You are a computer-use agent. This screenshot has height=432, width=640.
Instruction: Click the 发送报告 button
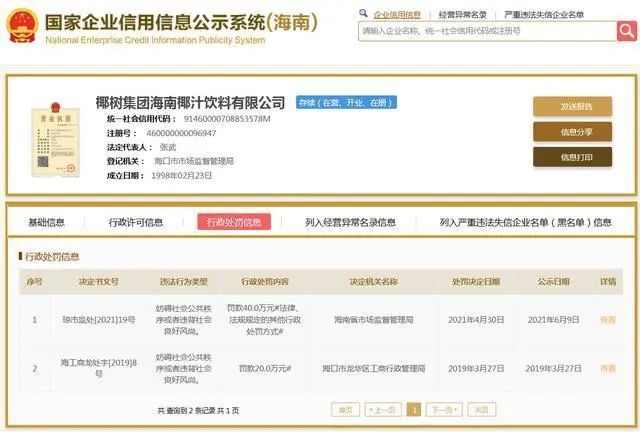(x=572, y=107)
